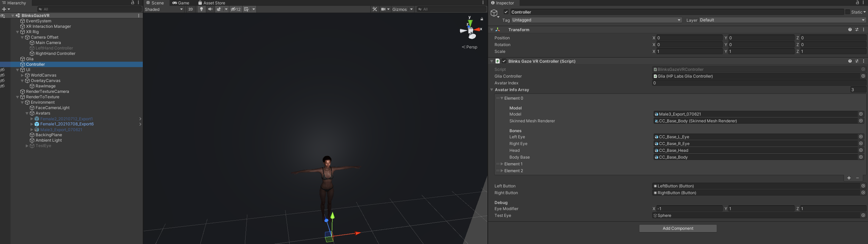
Task: Focus the Hierarchy search field
Action: tap(90, 9)
